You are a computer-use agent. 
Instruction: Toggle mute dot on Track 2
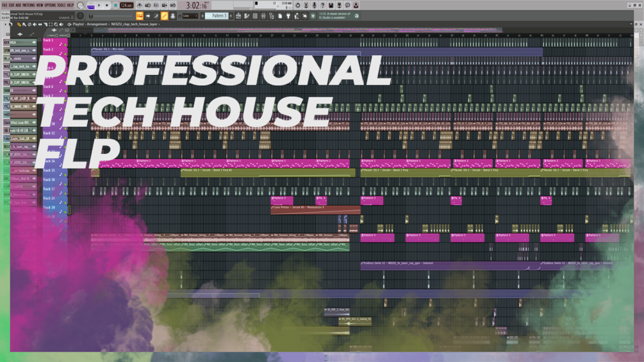click(65, 54)
